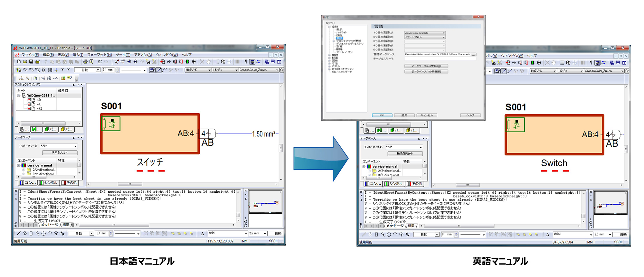Click the Print icon in left window toolbar
Screen dimensions: 644x277
click(85, 62)
